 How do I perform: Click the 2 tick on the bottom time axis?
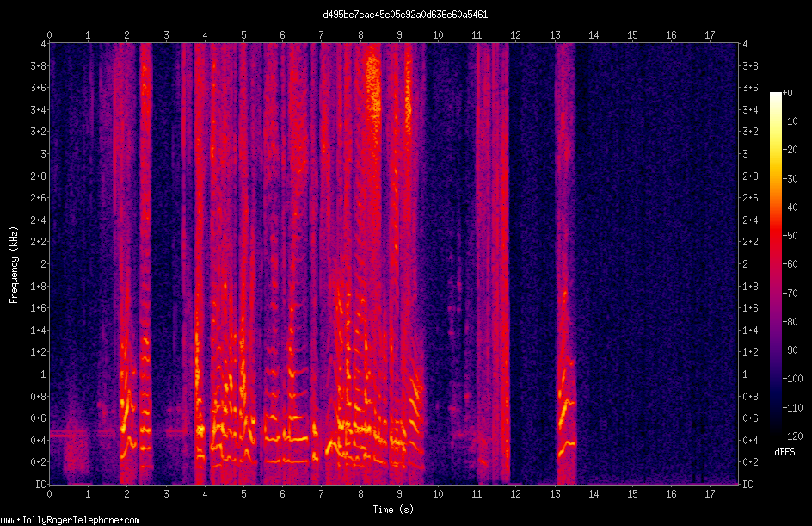127,494
